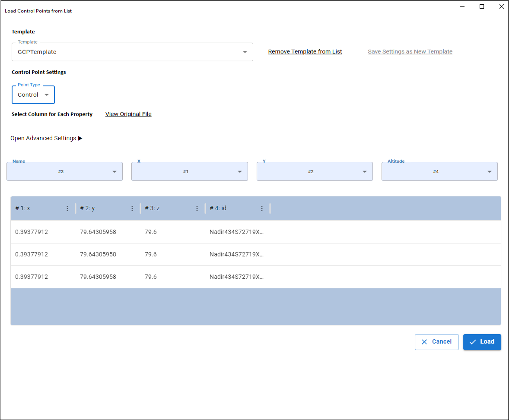Screen dimensions: 509x420
Task: Close the Load Control Points dialog
Action: 501,6
